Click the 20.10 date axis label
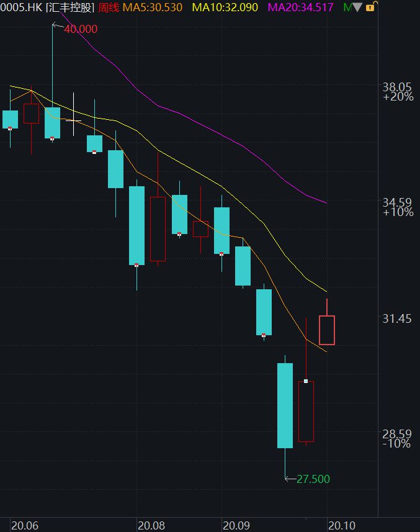The image size is (420, 532). coord(342,526)
